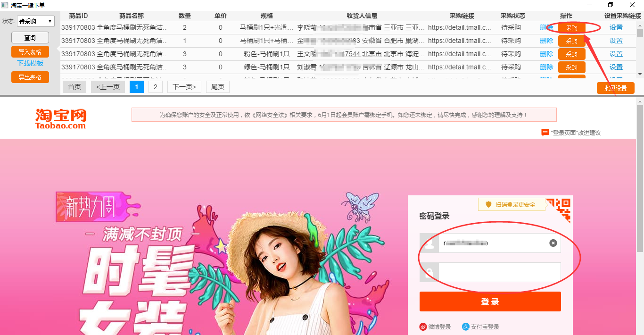Click 设置 in the 绿色-马桶刷1只 row
The image size is (644, 335).
[x=616, y=67]
